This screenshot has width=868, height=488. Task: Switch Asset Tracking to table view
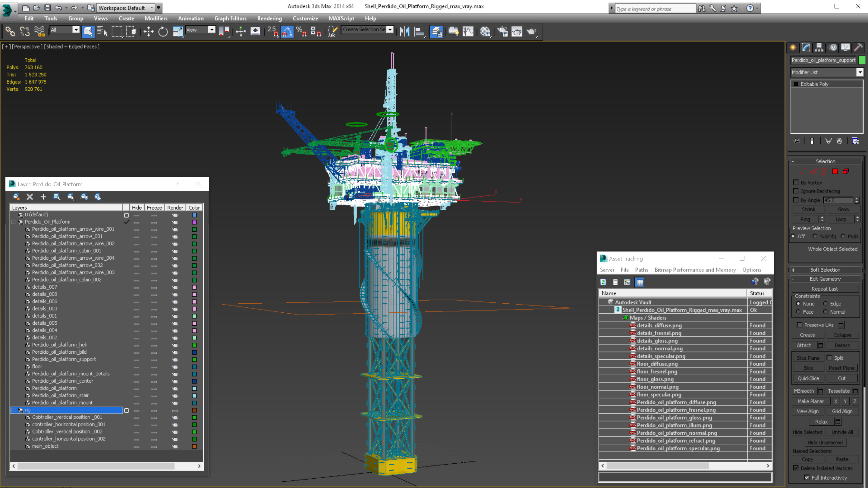pos(640,282)
